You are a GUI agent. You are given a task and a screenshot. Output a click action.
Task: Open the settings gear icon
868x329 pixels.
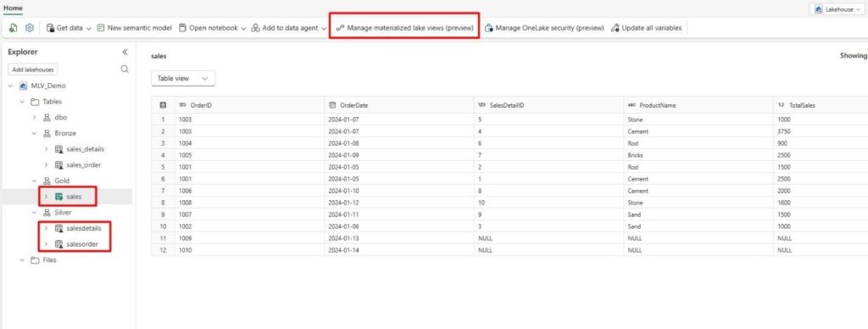pos(30,28)
